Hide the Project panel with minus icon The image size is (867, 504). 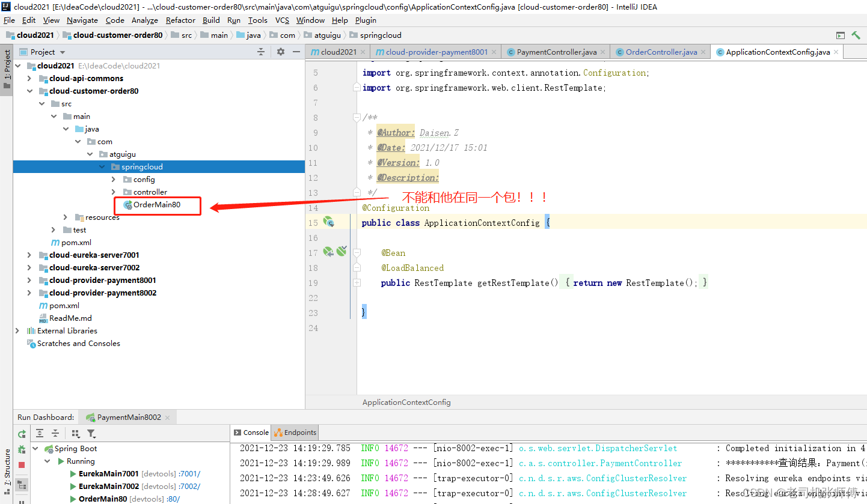coord(296,52)
